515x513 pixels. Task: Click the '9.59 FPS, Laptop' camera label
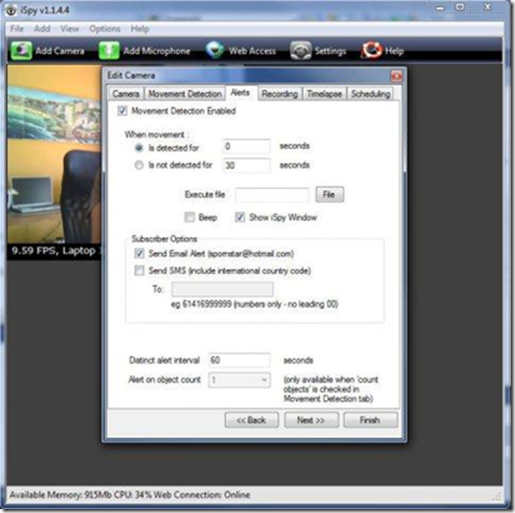[54, 251]
